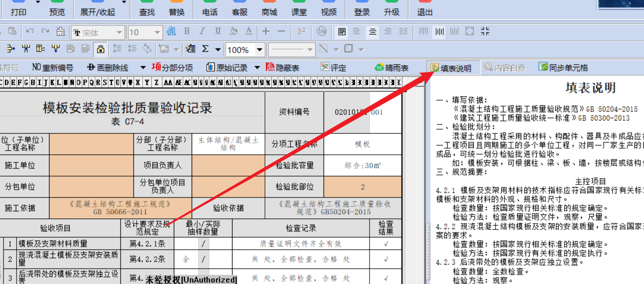Viewport: 644px width, 284px height.
Task: Expand the 宋体 font name dropdown
Action: [x=119, y=32]
